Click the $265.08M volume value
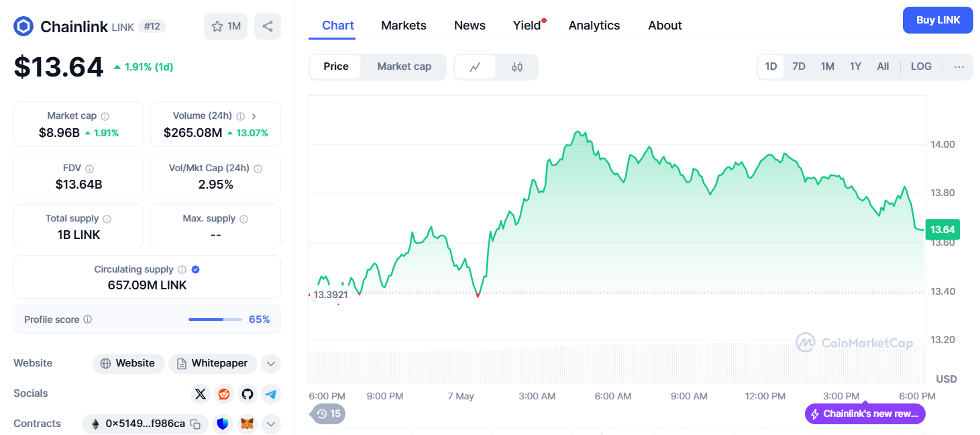The image size is (980, 435). pyautogui.click(x=193, y=133)
